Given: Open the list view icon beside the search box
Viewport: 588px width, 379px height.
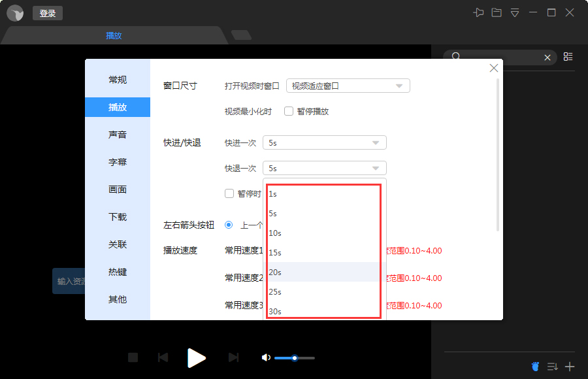Looking at the screenshot, I should coord(568,57).
